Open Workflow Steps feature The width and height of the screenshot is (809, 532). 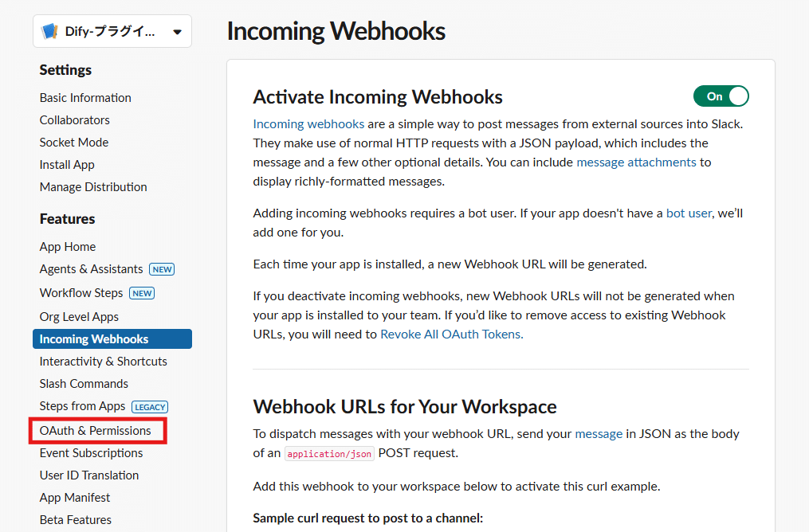81,293
